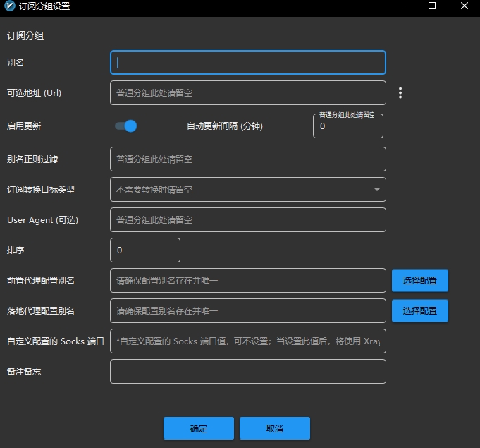Click the 前置代理配置别名 input field
The width and height of the screenshot is (480, 448).
point(248,280)
